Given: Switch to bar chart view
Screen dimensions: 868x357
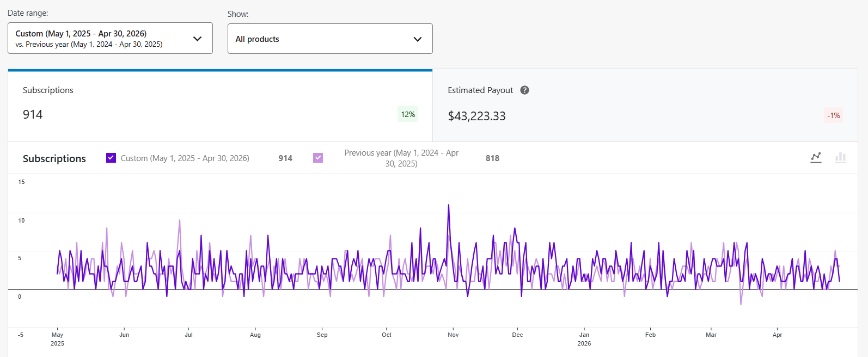Looking at the screenshot, I should (x=841, y=158).
